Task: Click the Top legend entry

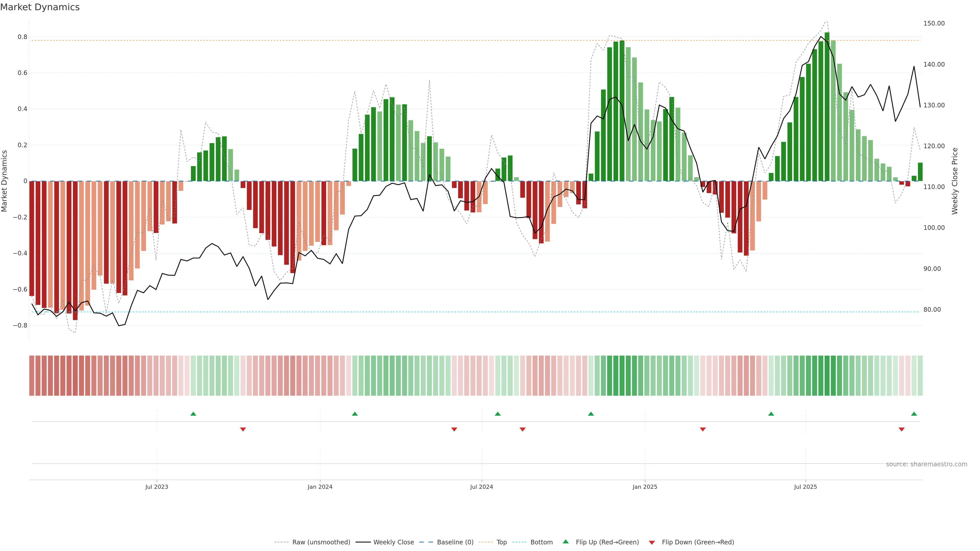Action: 501,542
